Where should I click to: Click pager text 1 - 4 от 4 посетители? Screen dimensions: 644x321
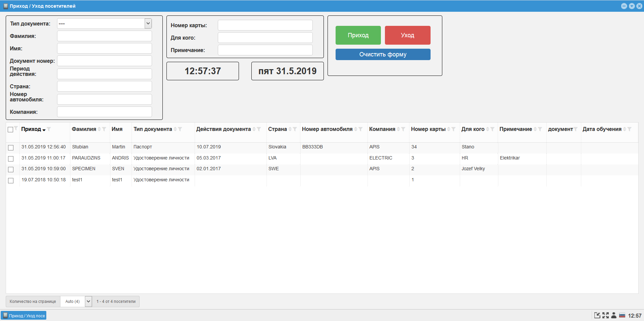pyautogui.click(x=116, y=302)
